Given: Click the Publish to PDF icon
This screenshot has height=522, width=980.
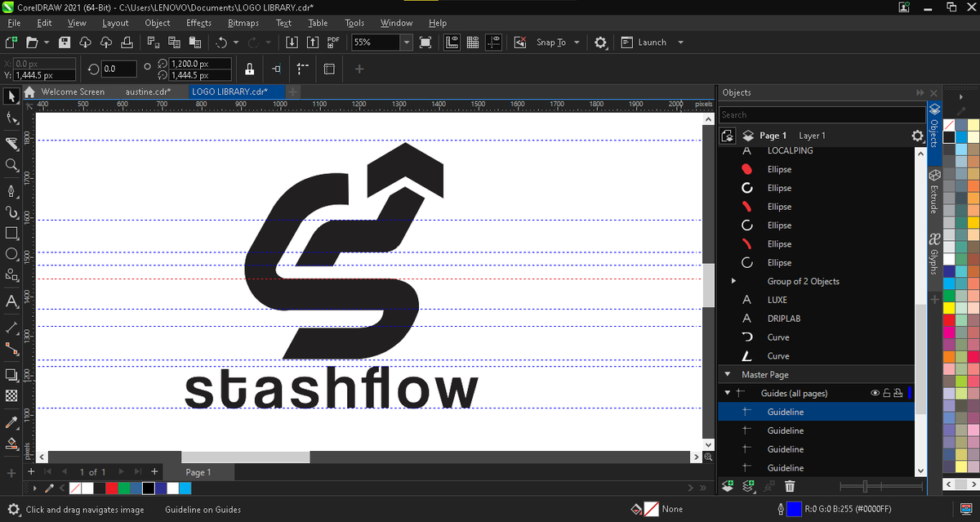Looking at the screenshot, I should (333, 42).
